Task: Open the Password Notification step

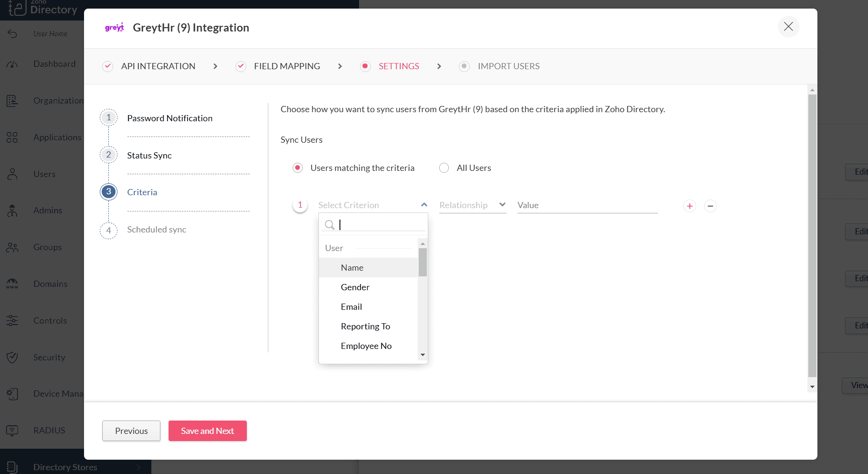Action: 169,118
